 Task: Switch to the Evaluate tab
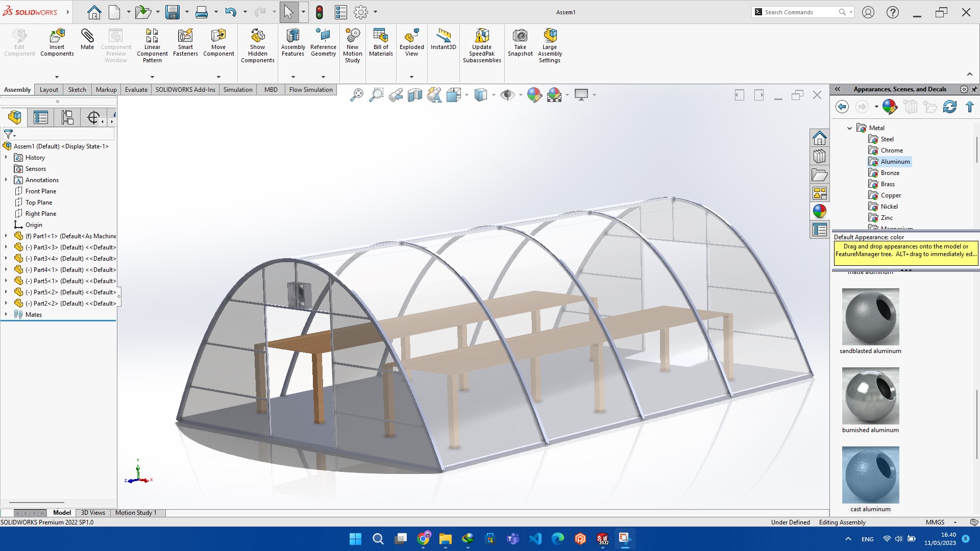136,90
